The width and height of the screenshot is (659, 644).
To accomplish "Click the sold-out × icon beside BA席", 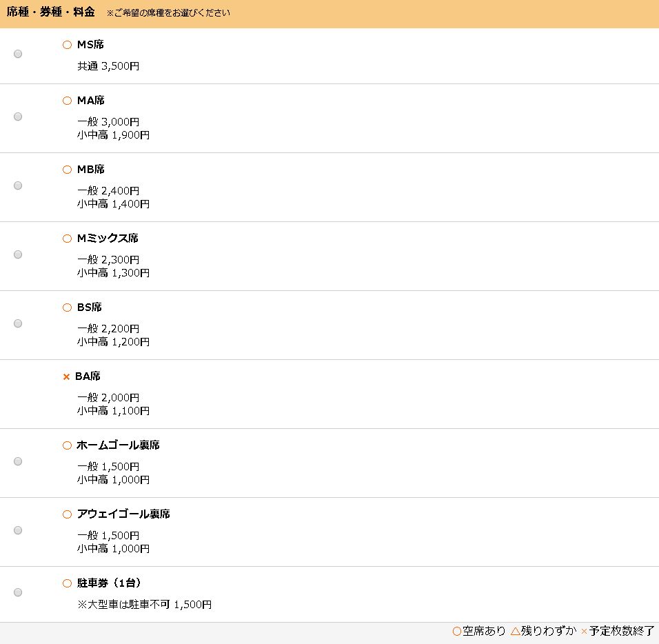I will [x=66, y=376].
